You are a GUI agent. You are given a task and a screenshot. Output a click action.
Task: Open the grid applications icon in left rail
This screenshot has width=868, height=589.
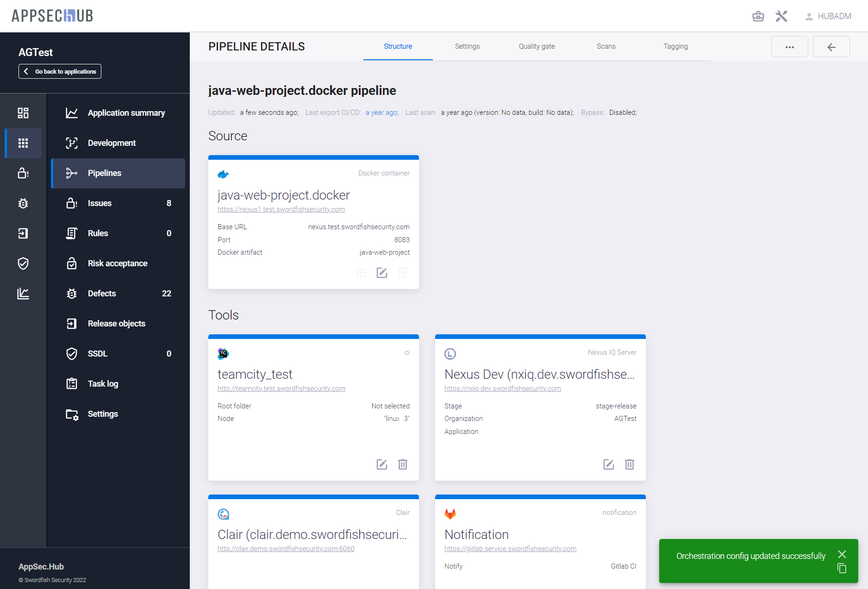pyautogui.click(x=23, y=143)
